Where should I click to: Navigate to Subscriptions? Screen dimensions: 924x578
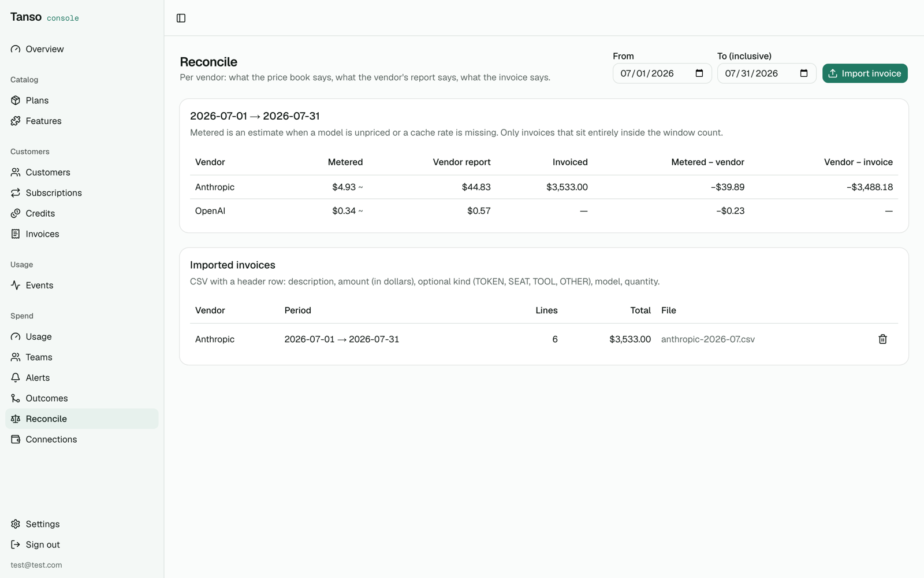(x=82, y=193)
